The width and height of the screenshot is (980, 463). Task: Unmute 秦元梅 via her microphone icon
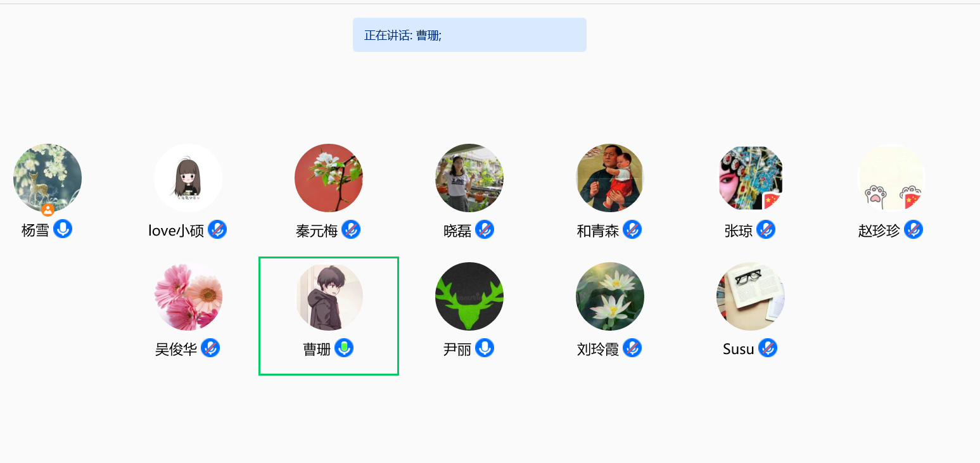coord(351,229)
